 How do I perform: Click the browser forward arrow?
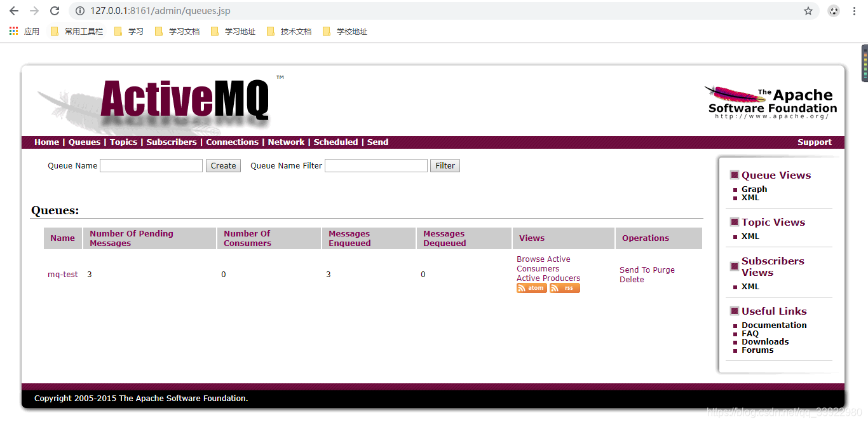coord(34,11)
